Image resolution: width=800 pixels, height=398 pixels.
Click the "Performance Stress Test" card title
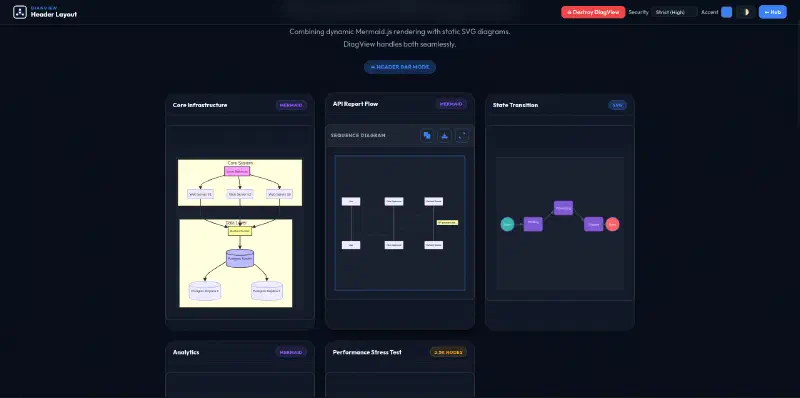pyautogui.click(x=367, y=352)
